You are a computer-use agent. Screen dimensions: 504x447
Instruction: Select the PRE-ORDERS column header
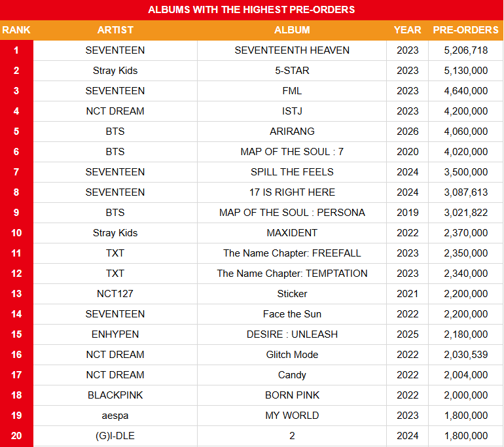[465, 30]
